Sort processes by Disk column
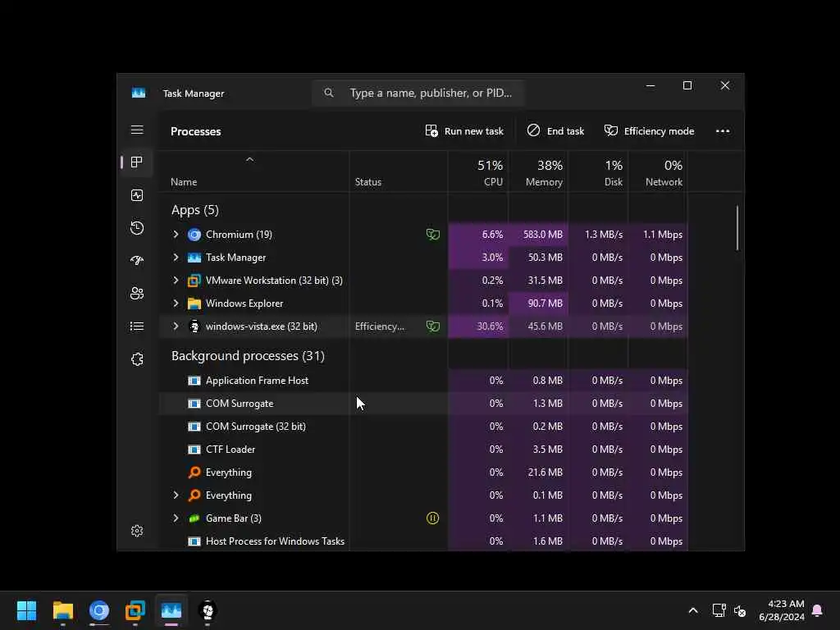This screenshot has height=630, width=840. (598, 171)
